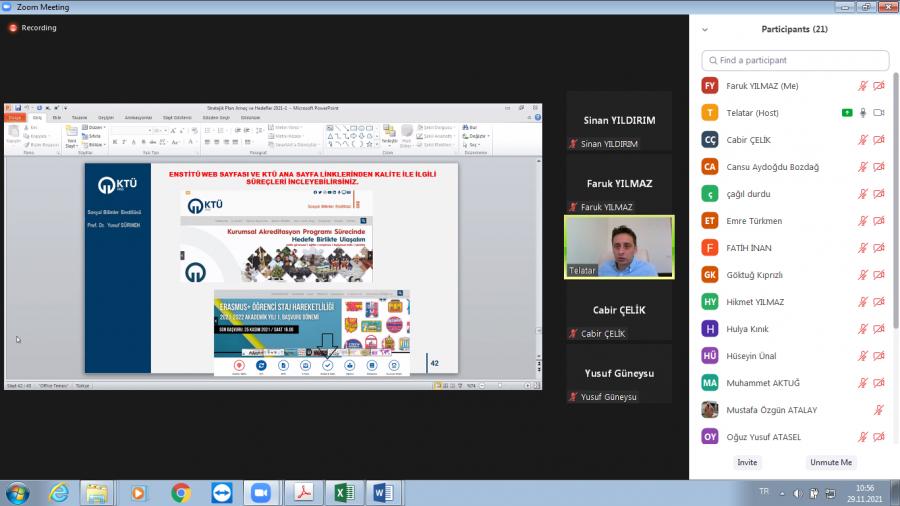Open Google Chrome from the taskbar
The image size is (900, 506).
181,492
